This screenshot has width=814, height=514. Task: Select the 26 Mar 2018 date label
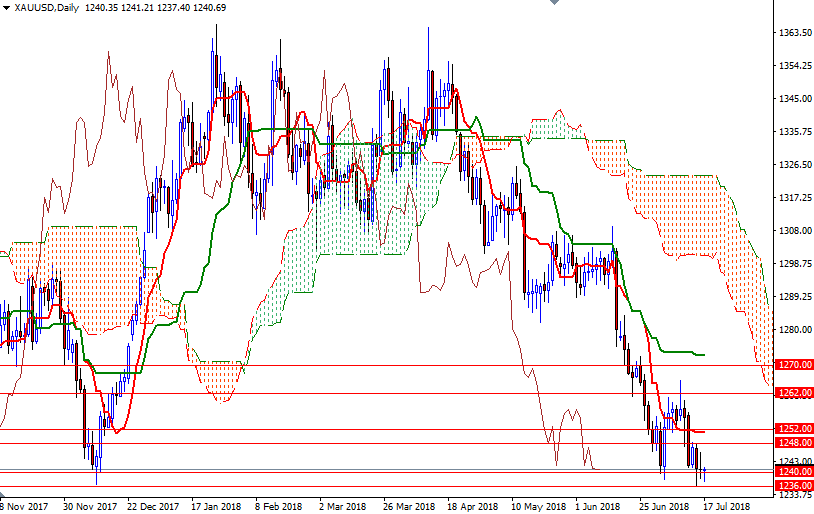point(408,506)
